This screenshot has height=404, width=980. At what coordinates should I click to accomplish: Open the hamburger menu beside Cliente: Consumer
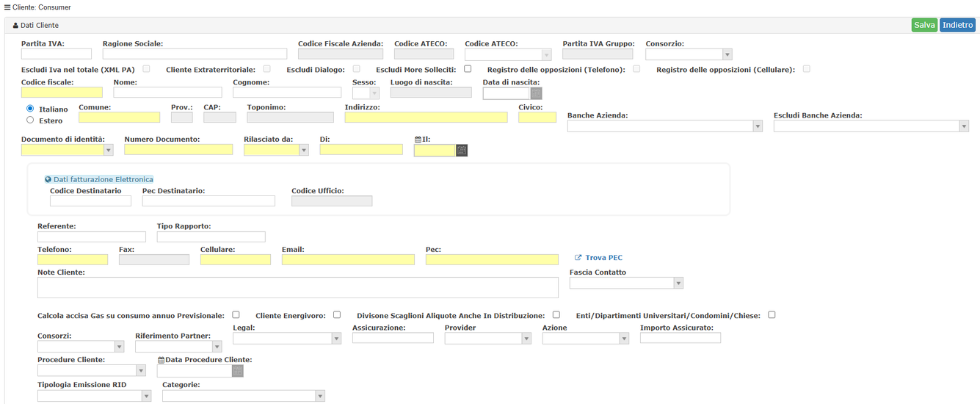[7, 7]
